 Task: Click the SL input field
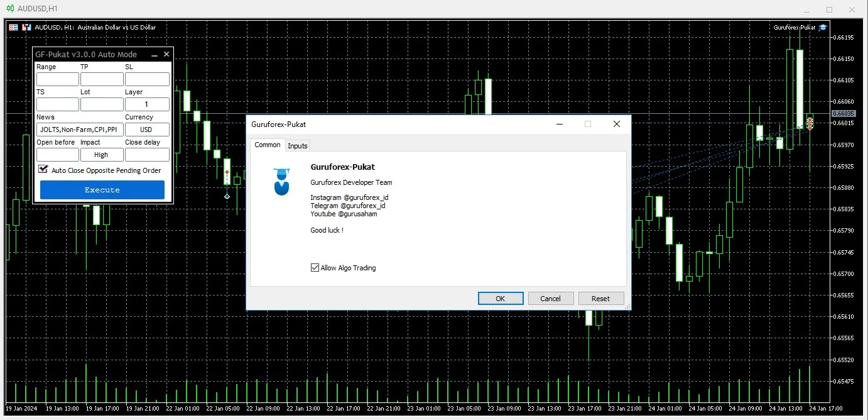[x=147, y=79]
